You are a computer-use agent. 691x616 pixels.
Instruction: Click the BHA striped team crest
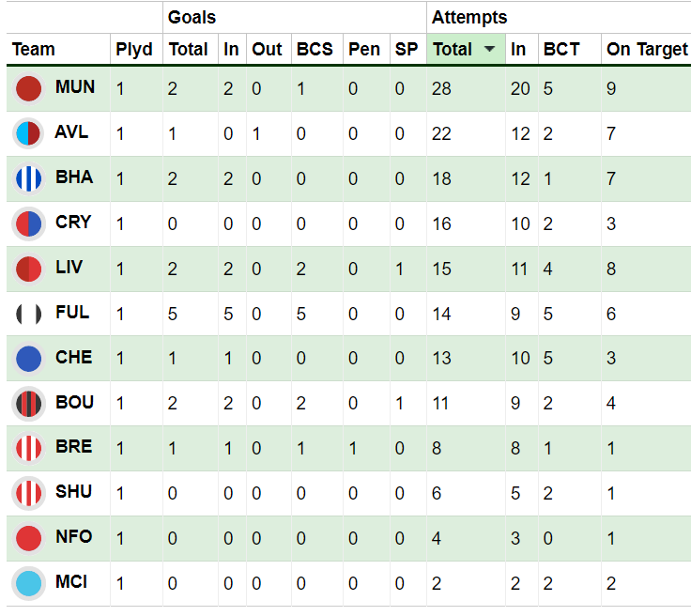coord(29,178)
